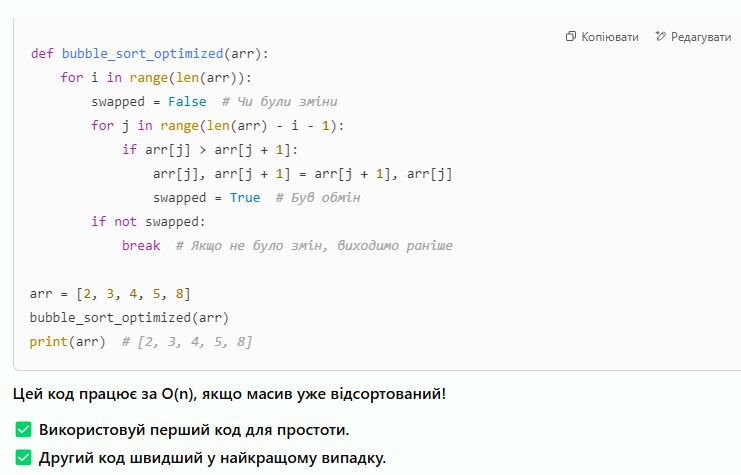Click green checkmark before Другий код швидший

pos(23,458)
